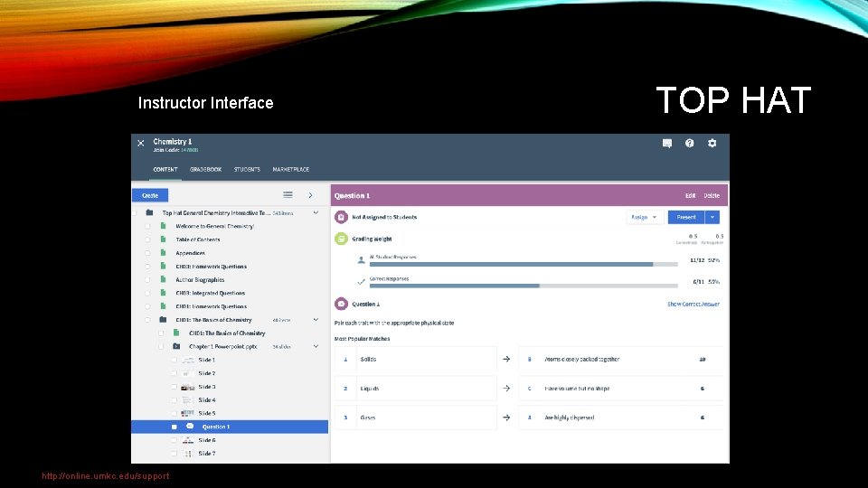The height and width of the screenshot is (488, 868).
Task: Open the help question mark icon
Action: click(689, 144)
